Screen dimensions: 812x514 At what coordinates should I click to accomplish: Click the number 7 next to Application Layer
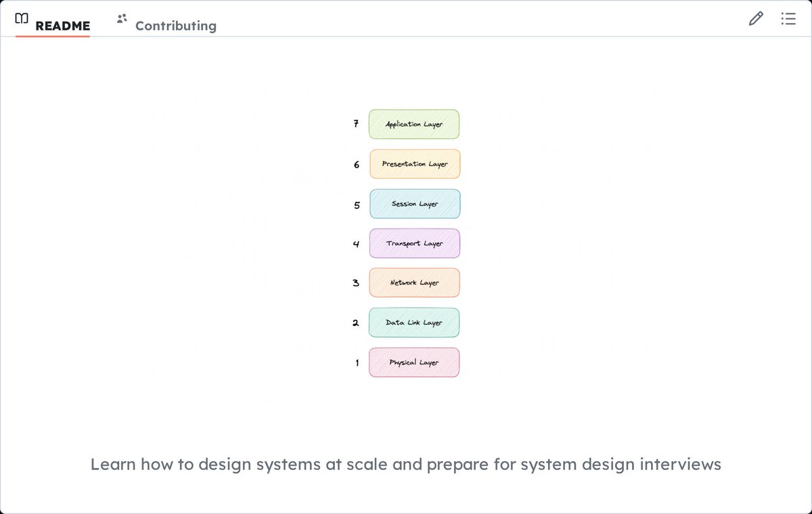(356, 124)
